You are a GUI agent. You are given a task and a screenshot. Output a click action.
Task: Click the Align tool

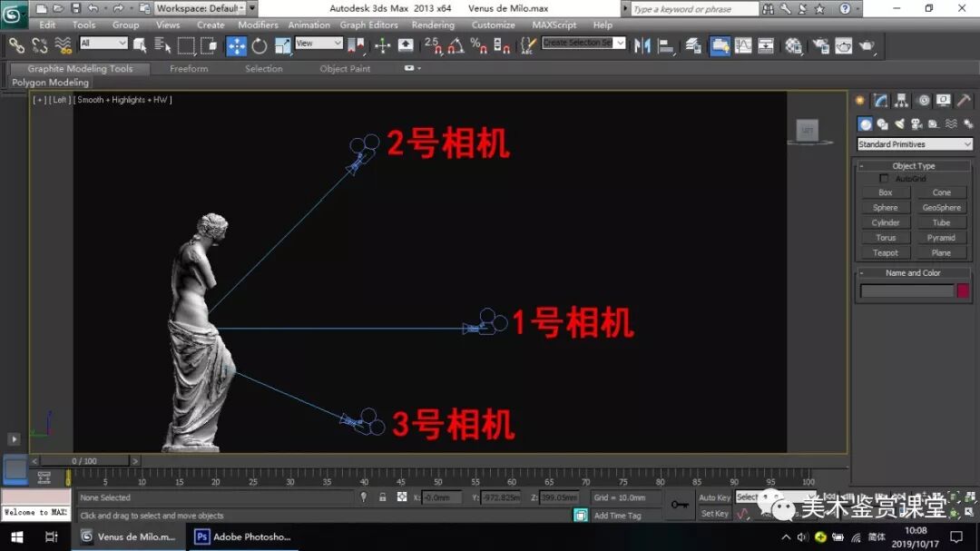tap(666, 45)
